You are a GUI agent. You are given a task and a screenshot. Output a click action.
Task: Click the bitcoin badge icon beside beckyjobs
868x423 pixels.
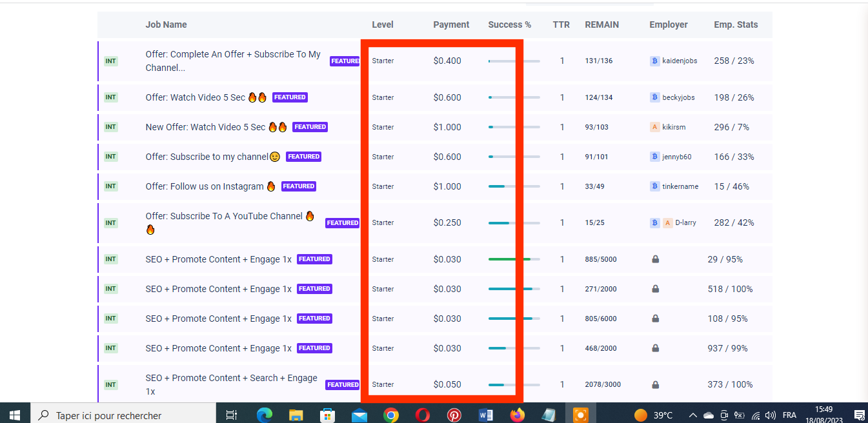(654, 97)
